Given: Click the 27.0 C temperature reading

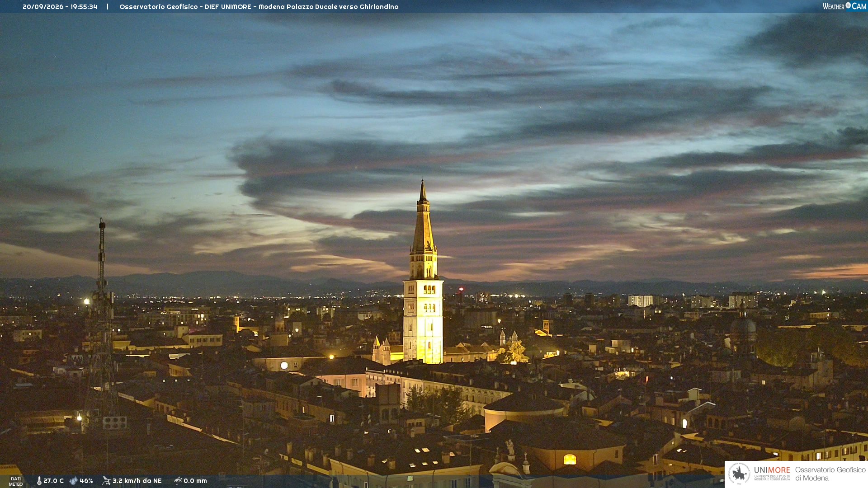Looking at the screenshot, I should [53, 481].
